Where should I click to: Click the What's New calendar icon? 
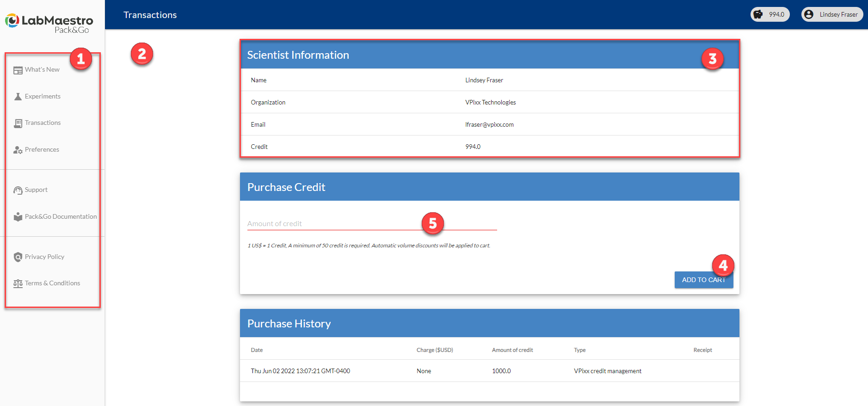pos(18,70)
